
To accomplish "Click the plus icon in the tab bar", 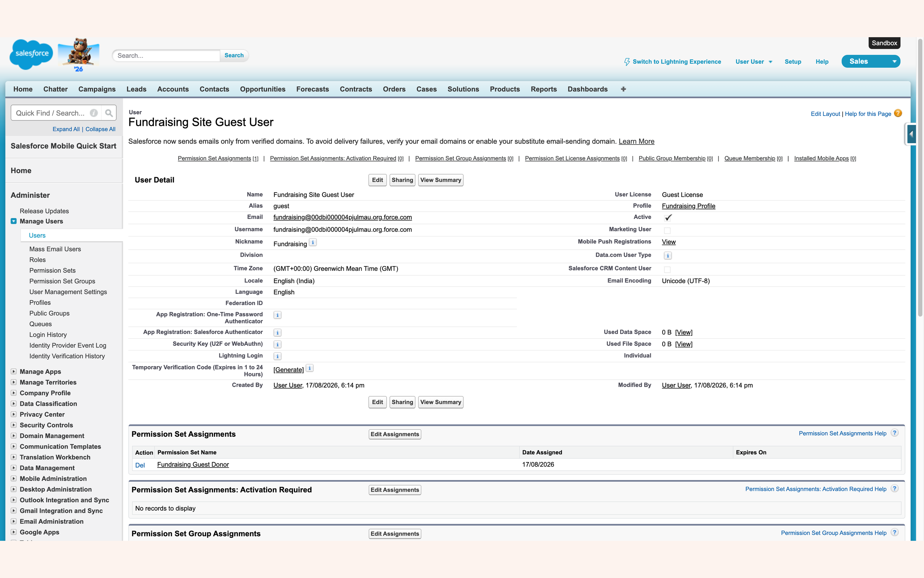I will click(x=623, y=89).
